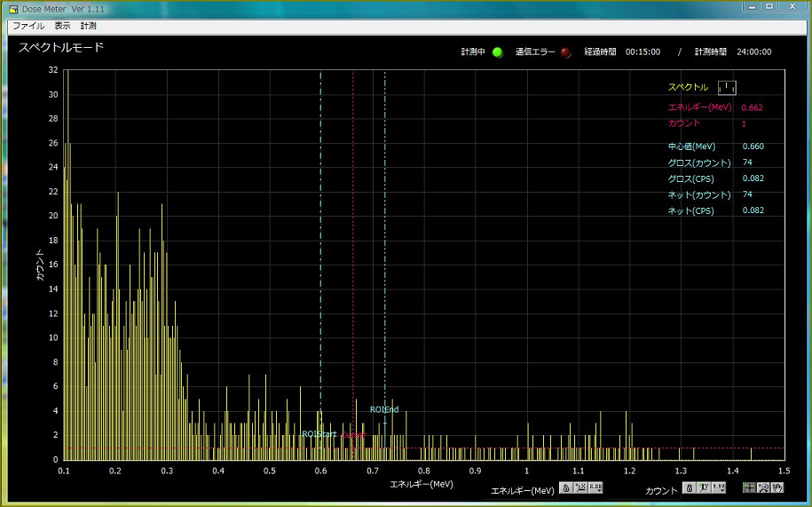
Task: Click the red Cursor marker label
Action: (353, 435)
